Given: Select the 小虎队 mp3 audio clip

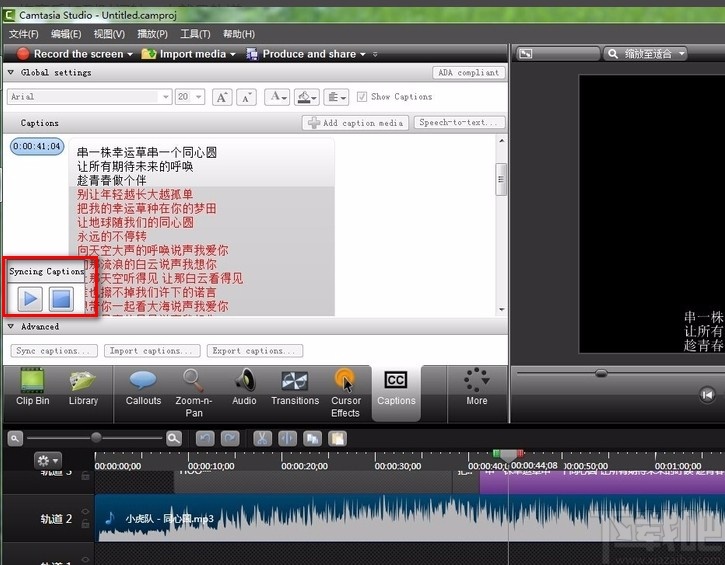Looking at the screenshot, I should coord(410,518).
